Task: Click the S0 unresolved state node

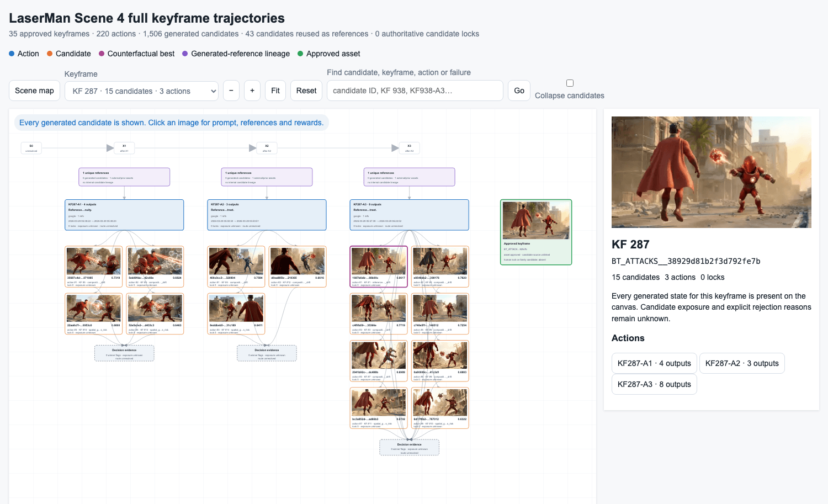Action: click(31, 148)
